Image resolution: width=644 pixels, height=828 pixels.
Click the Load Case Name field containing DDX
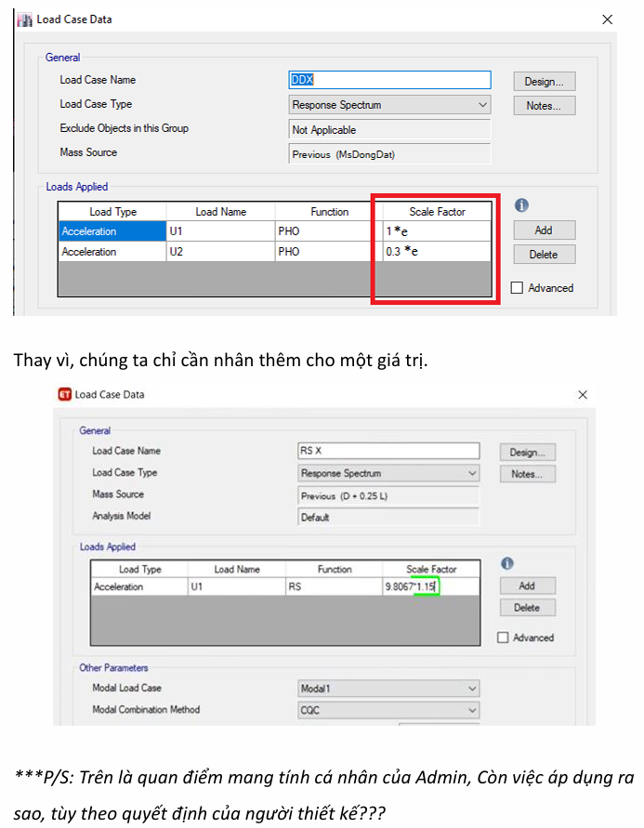pos(390,81)
